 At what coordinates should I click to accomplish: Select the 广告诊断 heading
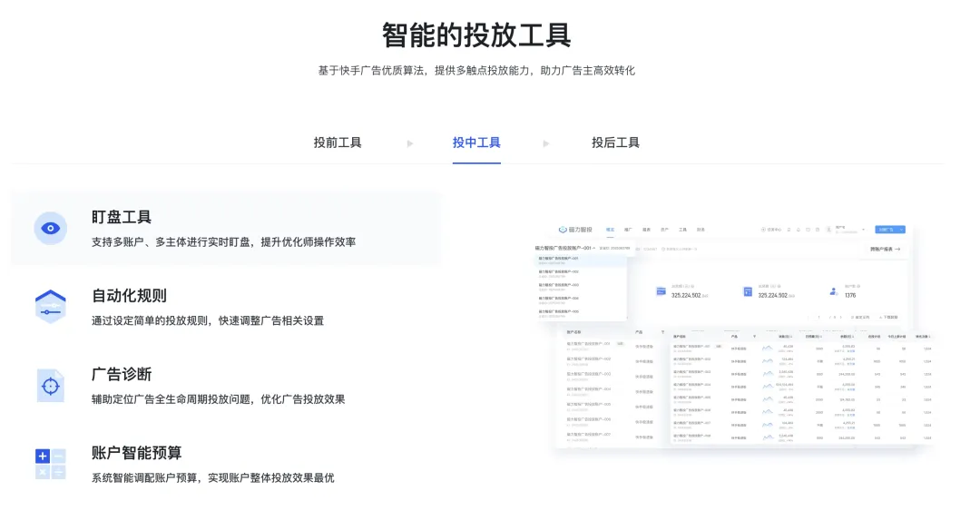[122, 374]
